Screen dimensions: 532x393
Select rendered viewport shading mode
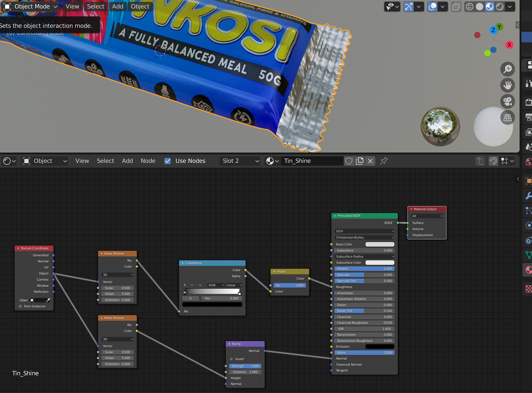(x=500, y=6)
